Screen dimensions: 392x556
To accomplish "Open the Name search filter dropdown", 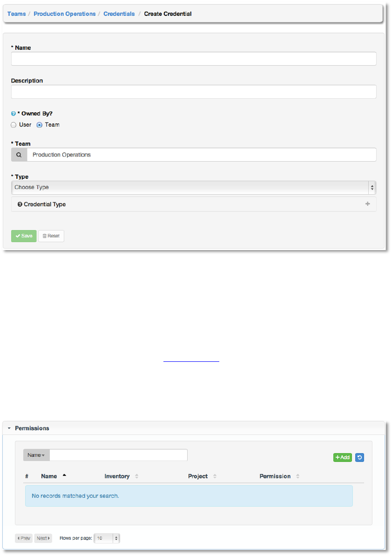I will (36, 455).
